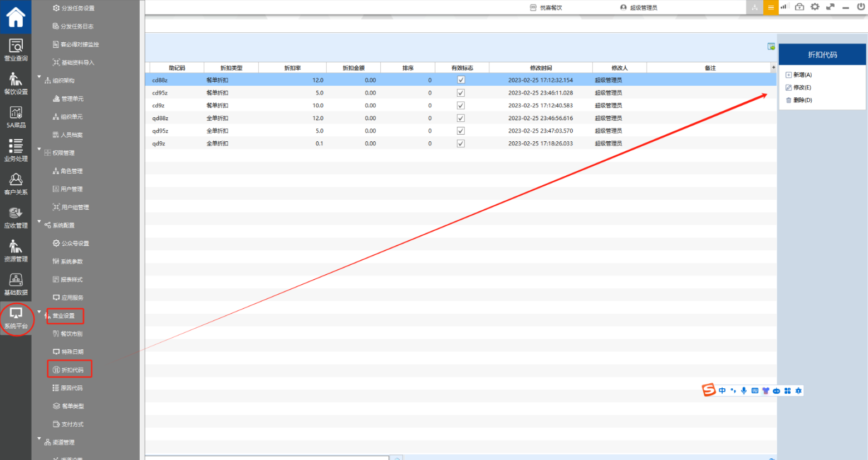Click the settings gear in top bar

815,7
